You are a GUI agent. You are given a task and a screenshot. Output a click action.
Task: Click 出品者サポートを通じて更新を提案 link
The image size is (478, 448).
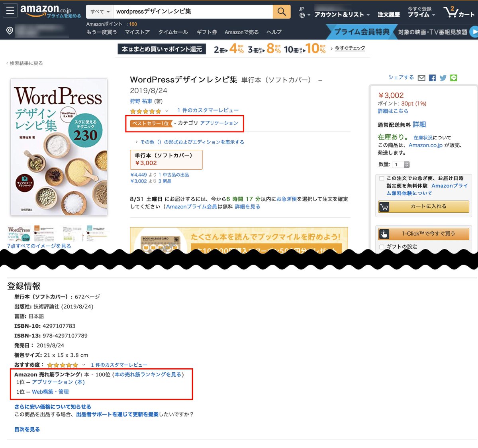[x=117, y=415]
